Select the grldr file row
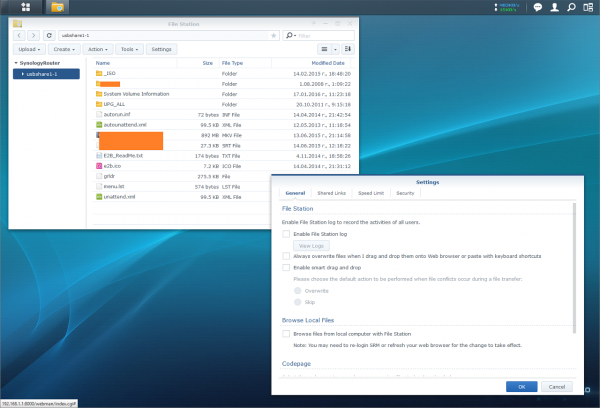Viewport: 600px width, 408px height. [x=181, y=176]
